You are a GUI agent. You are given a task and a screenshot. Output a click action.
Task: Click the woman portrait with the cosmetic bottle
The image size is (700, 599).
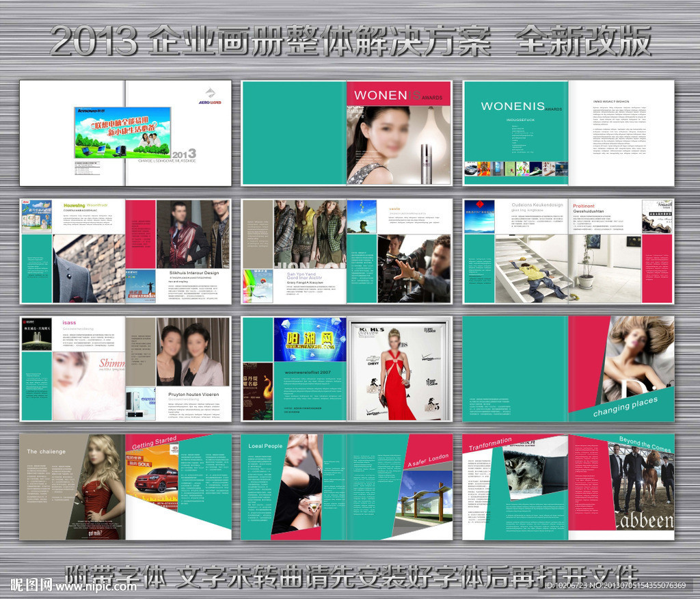399,145
